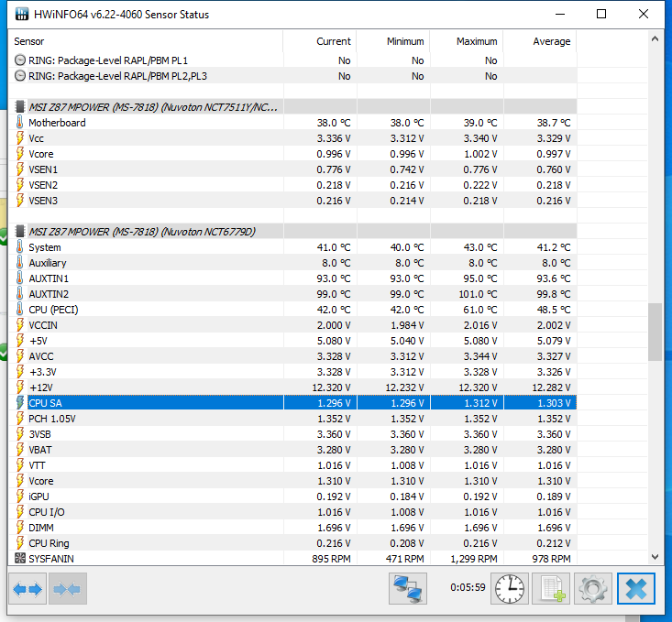Image resolution: width=672 pixels, height=622 pixels.
Task: Click the HWiNFO64 title bar app icon
Action: pos(22,14)
